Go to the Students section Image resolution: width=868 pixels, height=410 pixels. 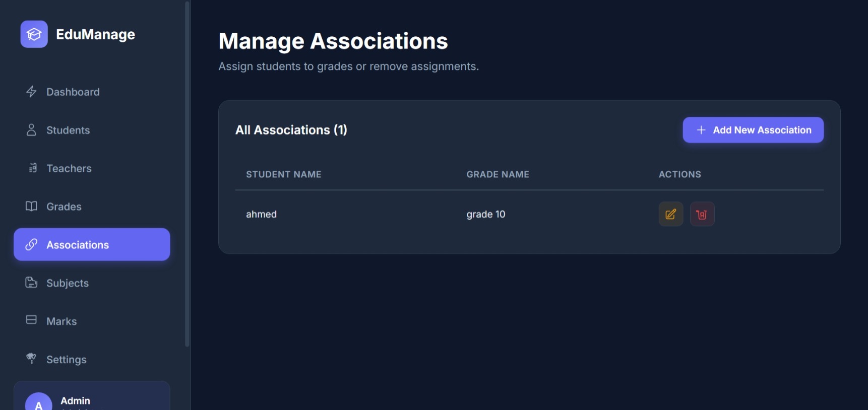point(68,130)
